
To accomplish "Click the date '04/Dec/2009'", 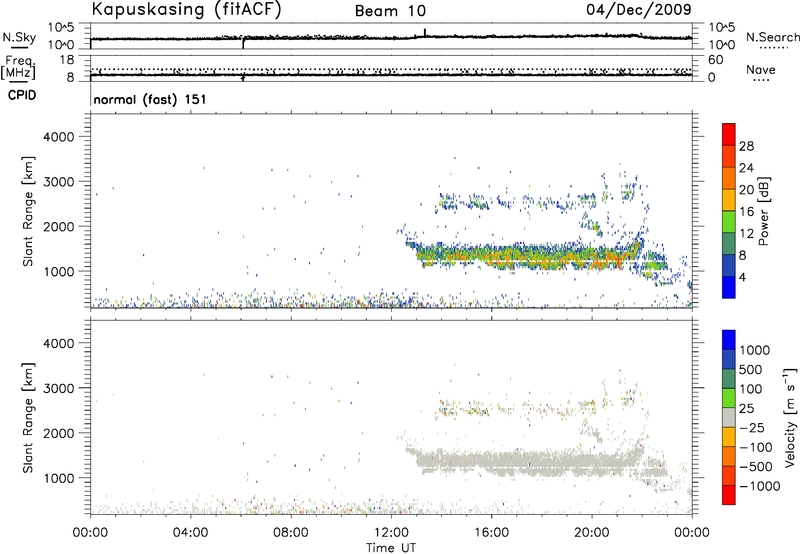I will pyautogui.click(x=639, y=10).
